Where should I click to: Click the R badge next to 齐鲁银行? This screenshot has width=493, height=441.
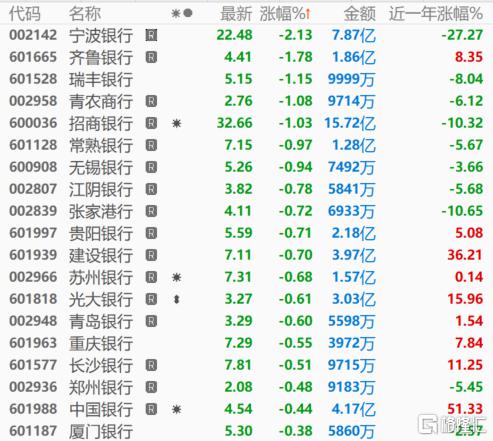[x=151, y=57]
